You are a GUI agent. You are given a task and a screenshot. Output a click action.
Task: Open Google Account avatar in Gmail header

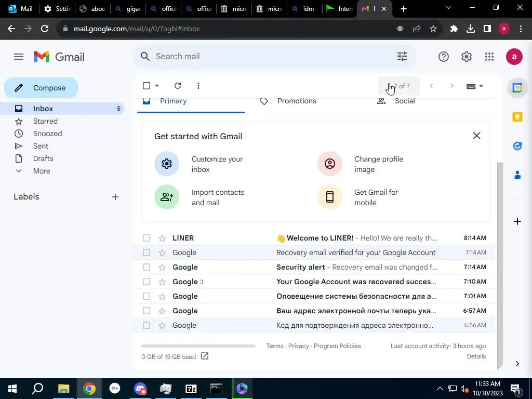tap(514, 57)
